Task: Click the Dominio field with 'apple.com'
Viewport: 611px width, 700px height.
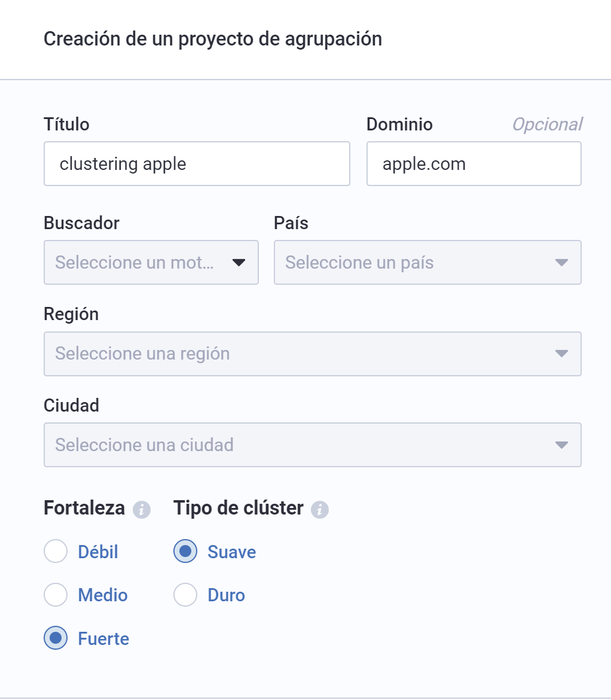Action: pos(473,164)
